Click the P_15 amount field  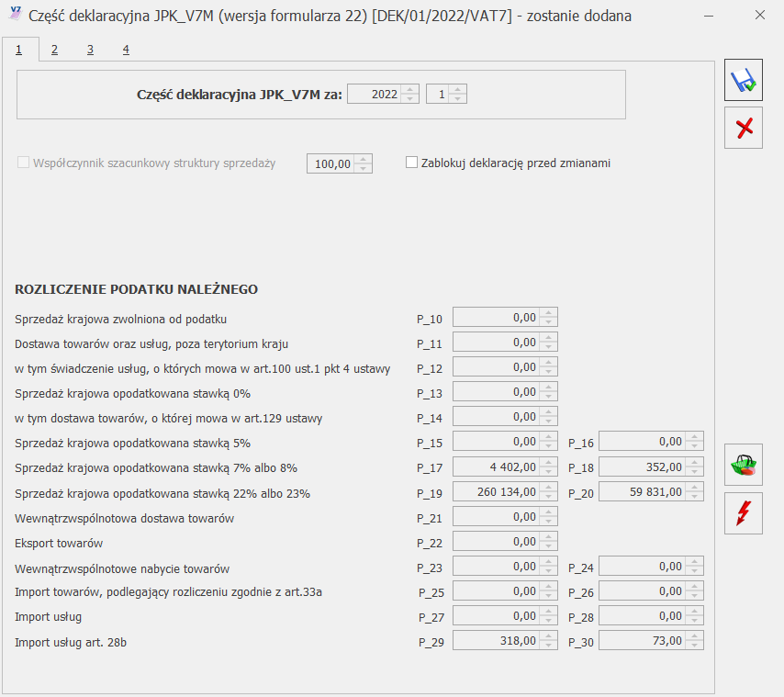(496, 441)
